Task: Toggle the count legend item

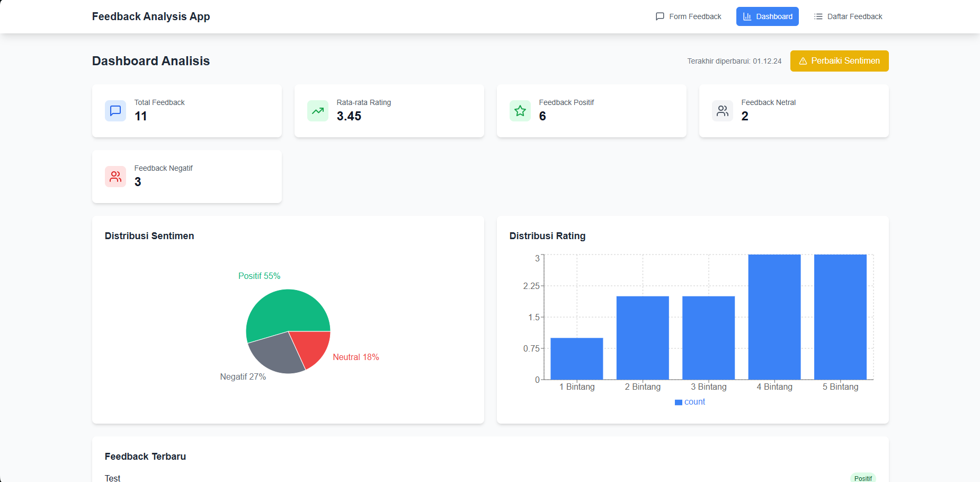Action: coord(690,402)
